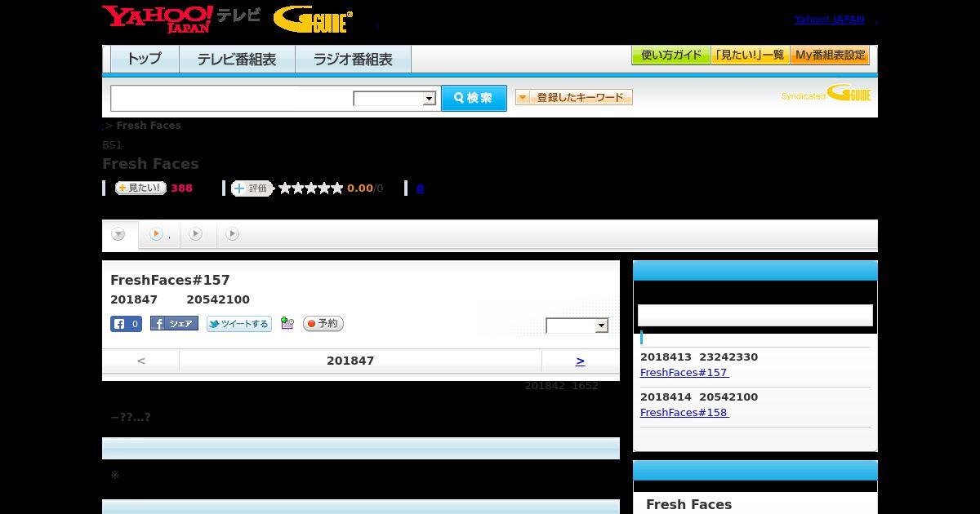Click the 2018414 20542100 broadcast time
Viewport: 980px width, 514px height.
click(699, 397)
